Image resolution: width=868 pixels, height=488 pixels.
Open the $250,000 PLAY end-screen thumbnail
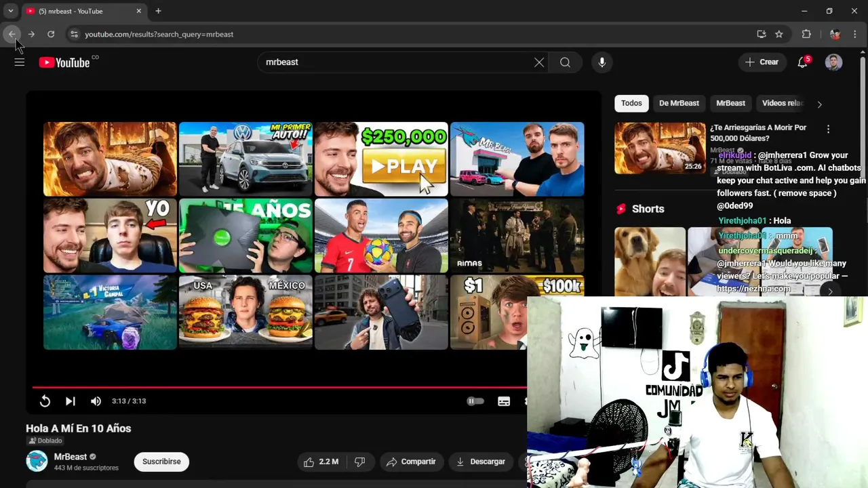click(381, 159)
